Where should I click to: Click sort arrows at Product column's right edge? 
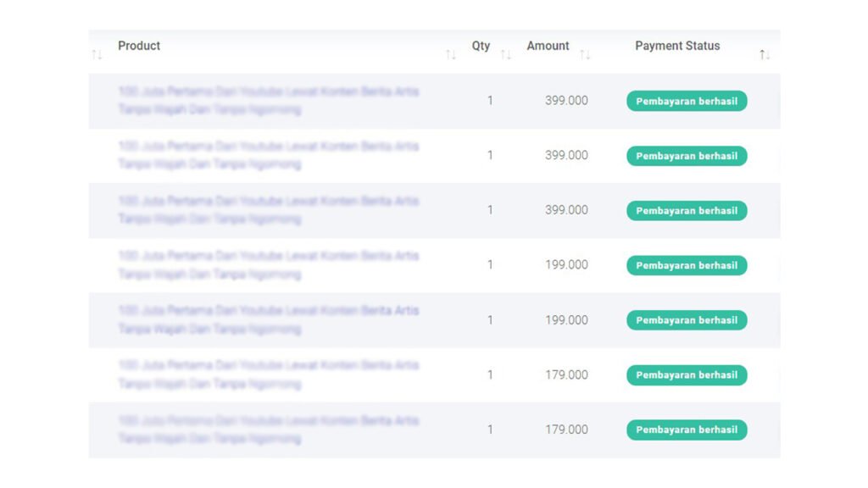pos(451,55)
